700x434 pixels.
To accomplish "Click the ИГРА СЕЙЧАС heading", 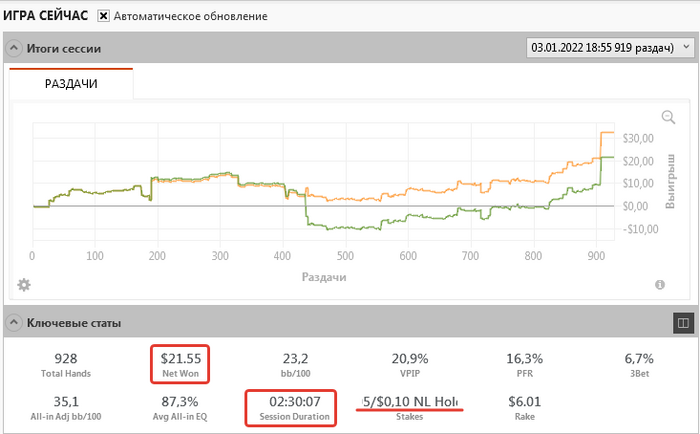I will (x=46, y=17).
